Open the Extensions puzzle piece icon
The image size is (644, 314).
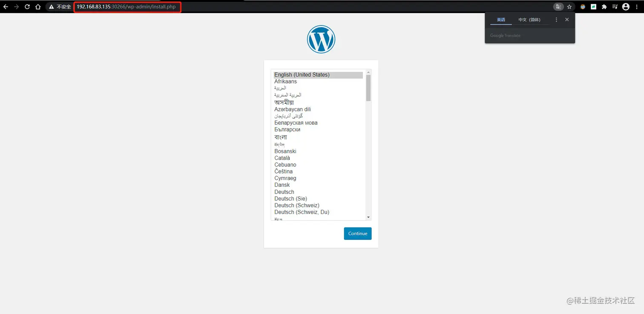point(604,7)
